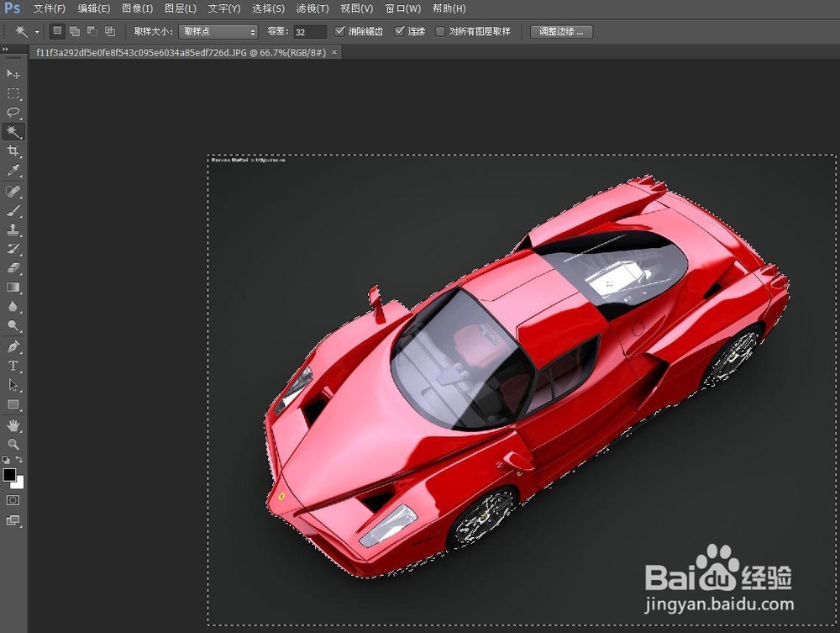
Task: Activate the Pen tool
Action: tap(13, 346)
